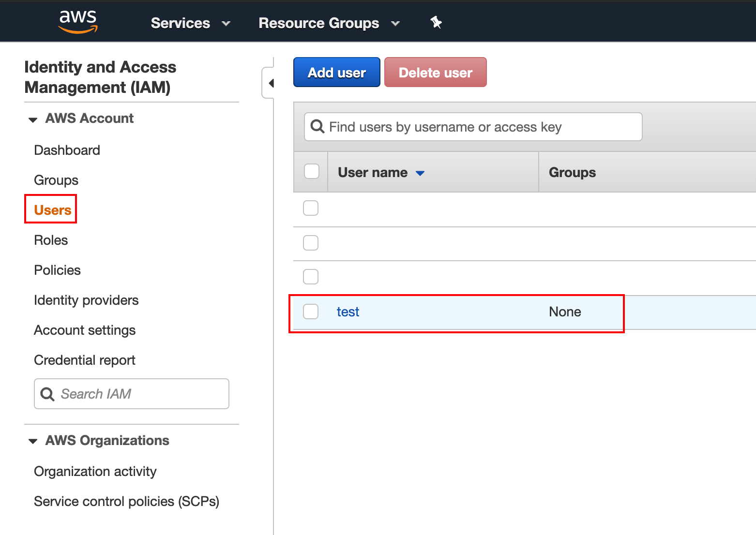Open Groups in the sidebar
The width and height of the screenshot is (756, 535).
[56, 180]
